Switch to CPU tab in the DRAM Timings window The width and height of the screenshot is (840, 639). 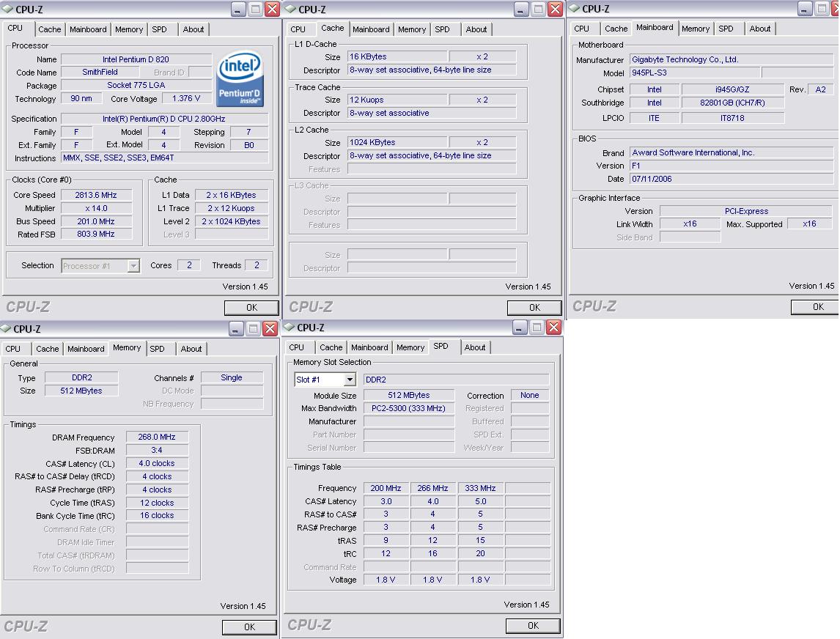(x=13, y=349)
